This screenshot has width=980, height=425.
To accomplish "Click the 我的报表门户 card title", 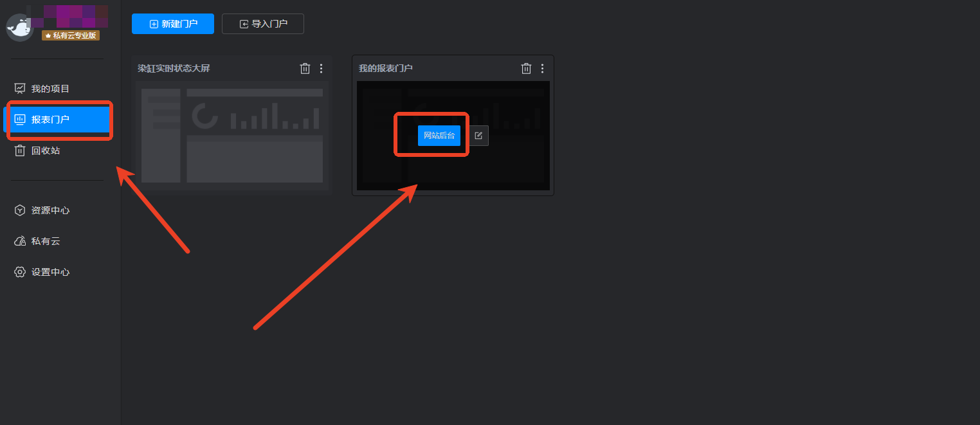I will pos(386,68).
